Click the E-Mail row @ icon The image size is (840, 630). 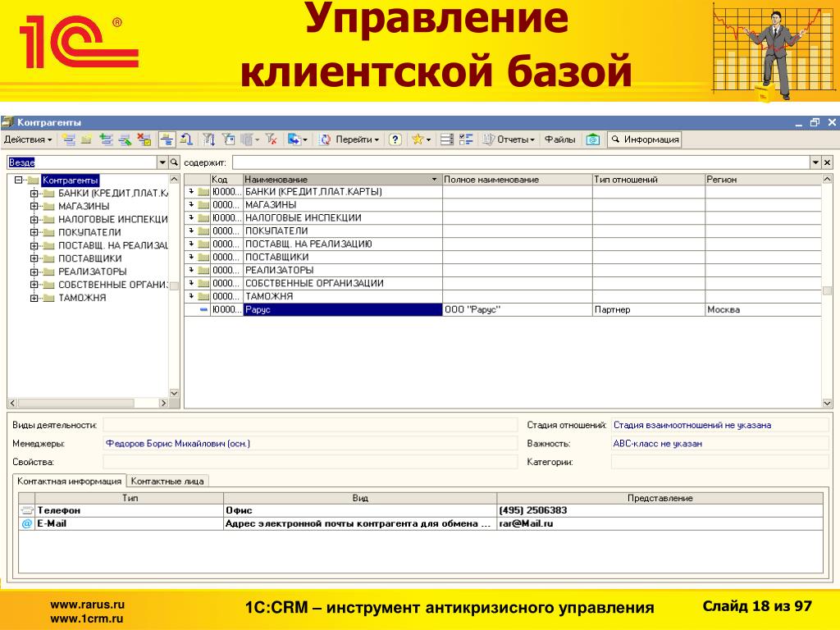27,524
